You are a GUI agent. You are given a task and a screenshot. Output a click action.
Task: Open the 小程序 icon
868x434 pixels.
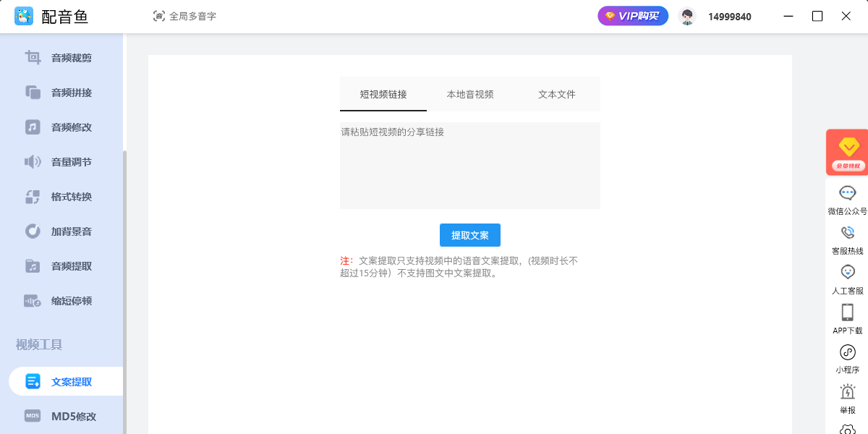(847, 352)
